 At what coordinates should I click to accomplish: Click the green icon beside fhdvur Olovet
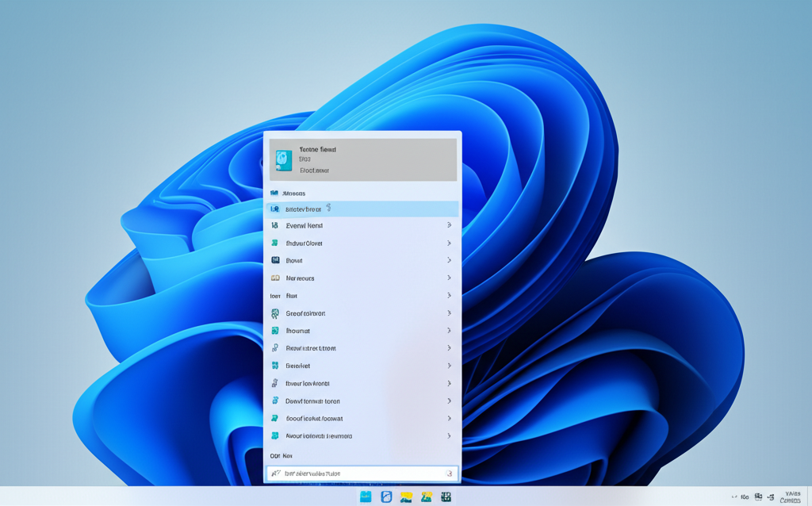point(275,243)
